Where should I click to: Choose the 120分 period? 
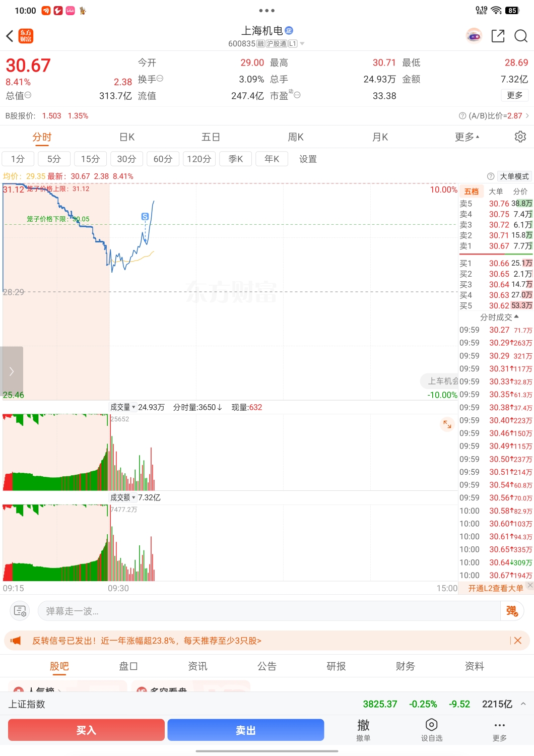tap(199, 159)
